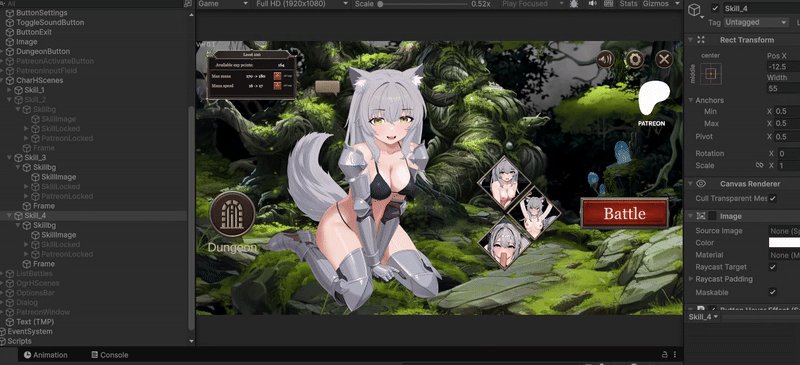Click the Dungeon gate icon

pos(233,214)
